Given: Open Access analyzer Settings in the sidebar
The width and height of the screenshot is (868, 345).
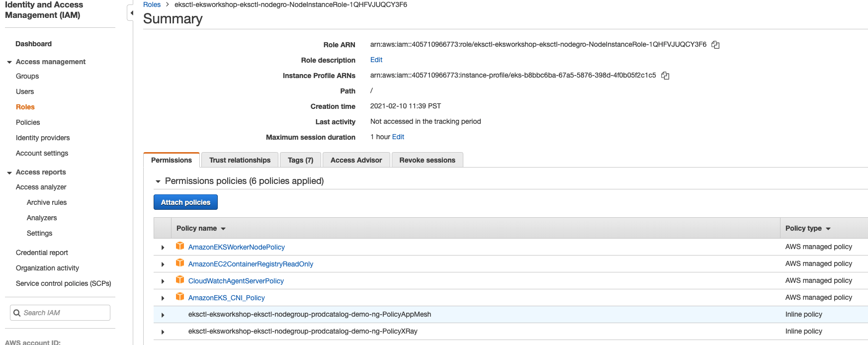Looking at the screenshot, I should [39, 233].
